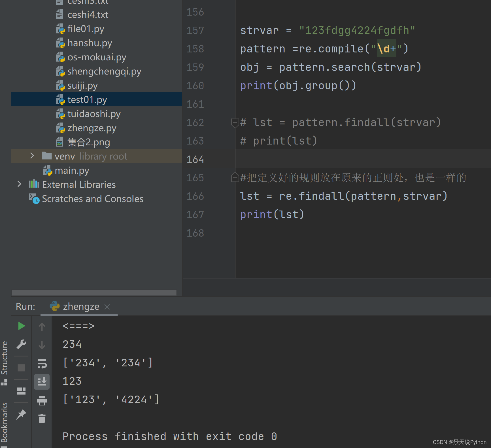
Task: Open run configuration wrench icon
Action: click(22, 344)
